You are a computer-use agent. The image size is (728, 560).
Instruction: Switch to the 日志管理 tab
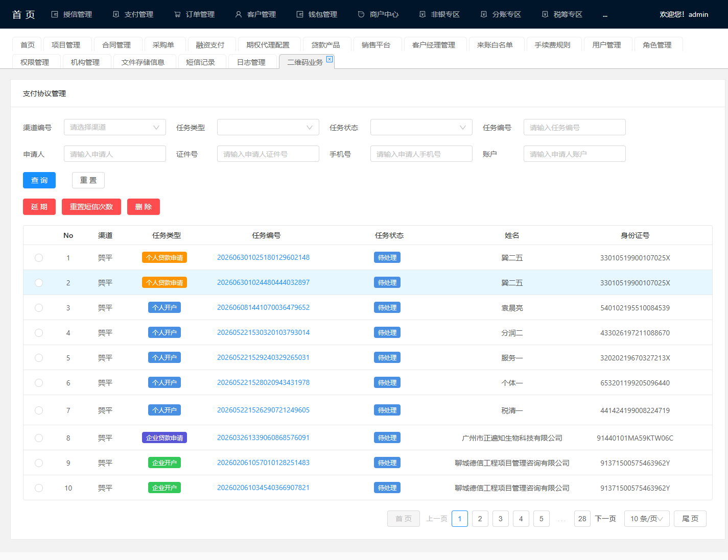(251, 62)
